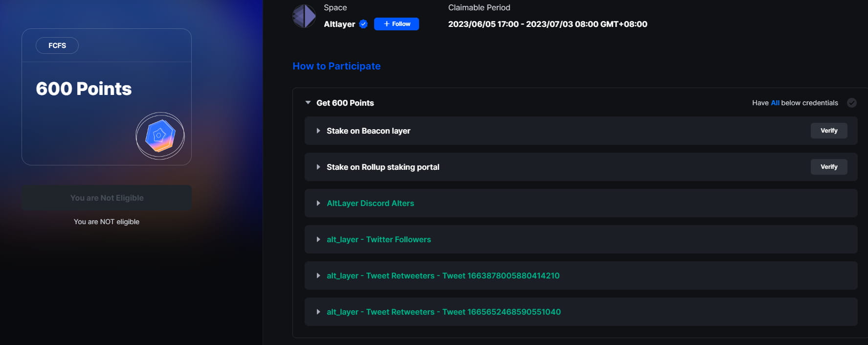Click the Altlayer verified badge

pos(363,24)
